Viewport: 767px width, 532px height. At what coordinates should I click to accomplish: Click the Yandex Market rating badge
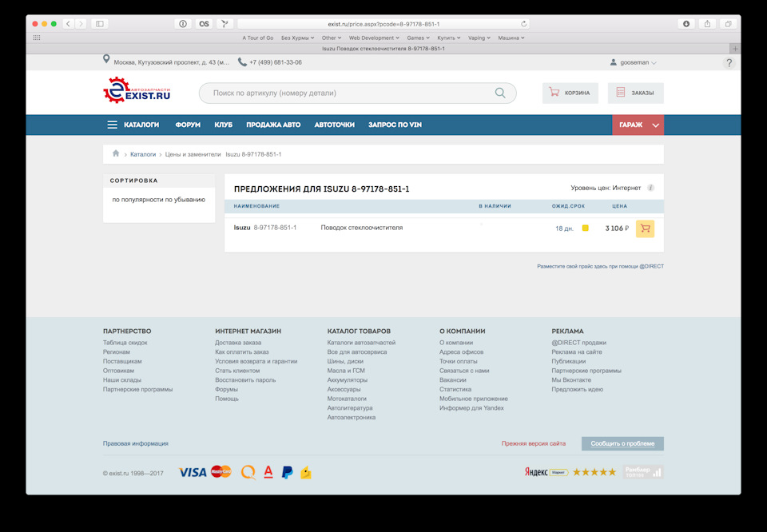point(570,472)
